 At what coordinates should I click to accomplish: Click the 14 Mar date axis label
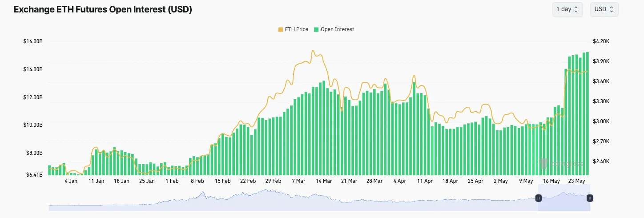[324, 181]
